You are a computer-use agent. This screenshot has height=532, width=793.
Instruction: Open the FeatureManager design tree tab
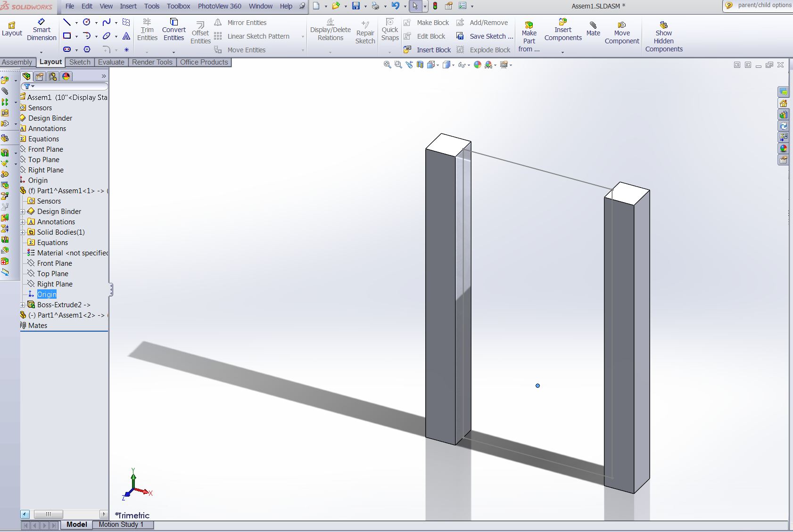(x=27, y=76)
